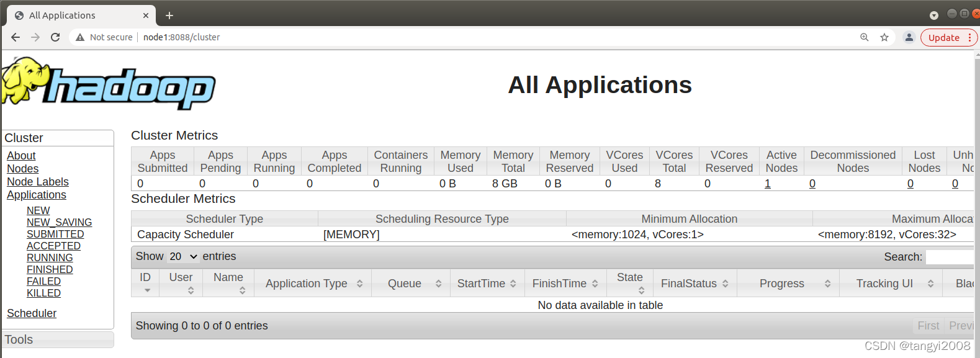Screen dimensions: 980x358
Task: Reload the page with refresh icon
Action: point(55,37)
